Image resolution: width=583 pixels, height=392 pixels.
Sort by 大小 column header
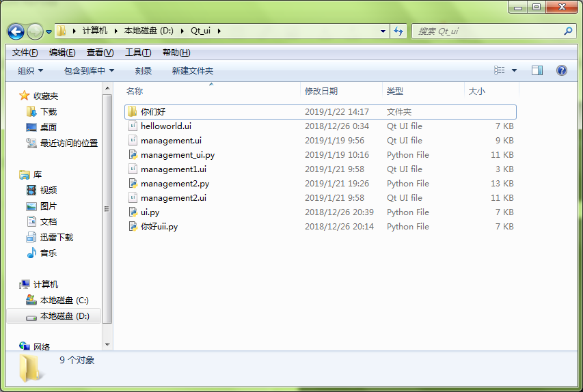pos(476,91)
